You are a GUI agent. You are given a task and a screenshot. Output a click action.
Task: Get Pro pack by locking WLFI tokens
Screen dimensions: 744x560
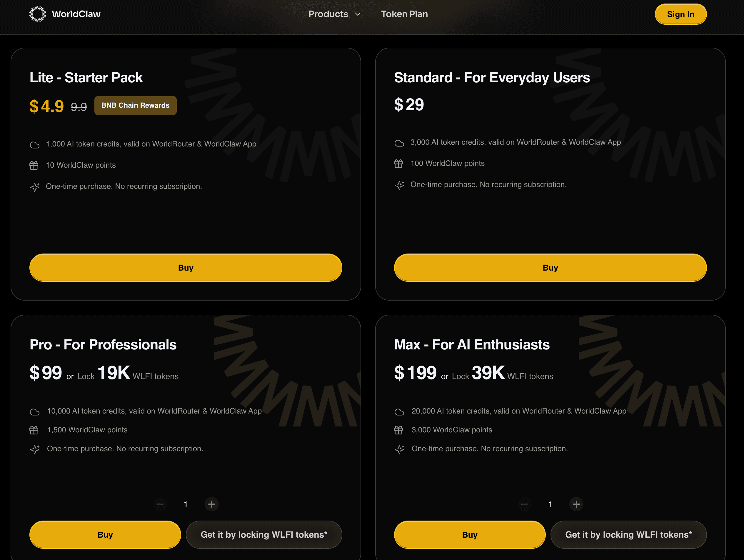pyautogui.click(x=264, y=535)
